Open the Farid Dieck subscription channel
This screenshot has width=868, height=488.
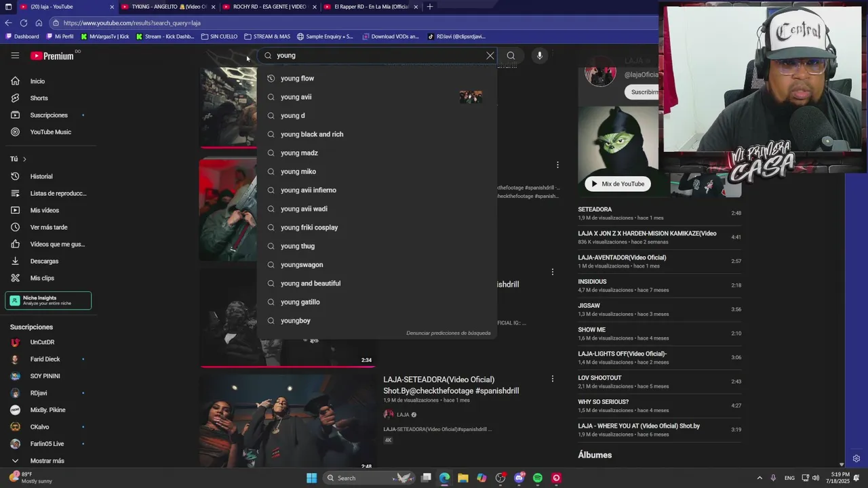click(46, 359)
